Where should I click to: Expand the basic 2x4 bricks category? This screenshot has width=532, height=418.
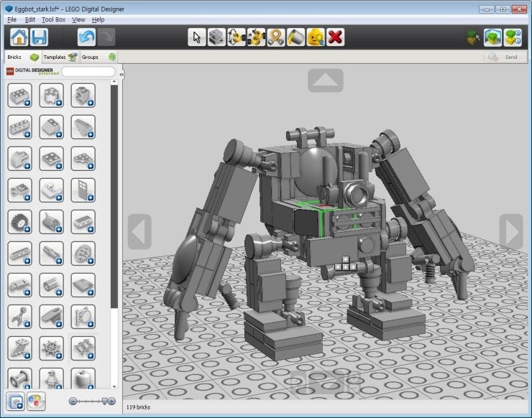[x=19, y=96]
